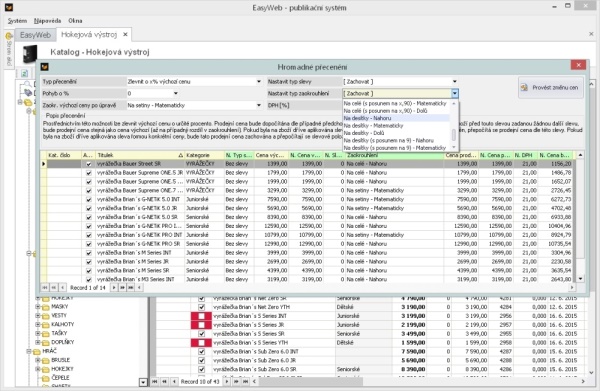
Task: Go to previous page in dialog navigator
Action: [x=54, y=287]
